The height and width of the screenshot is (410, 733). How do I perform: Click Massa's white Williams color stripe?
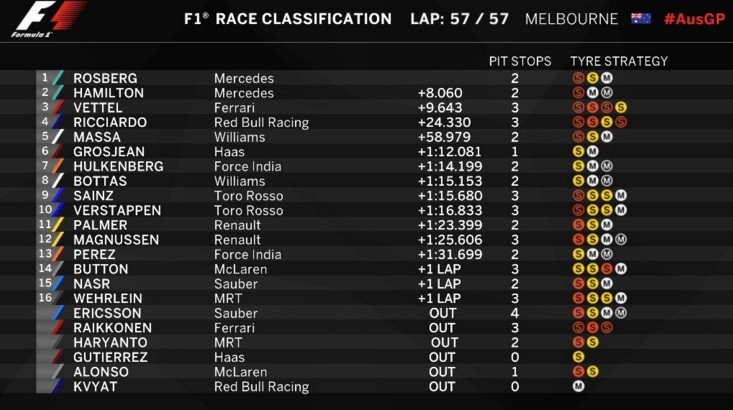click(x=58, y=137)
